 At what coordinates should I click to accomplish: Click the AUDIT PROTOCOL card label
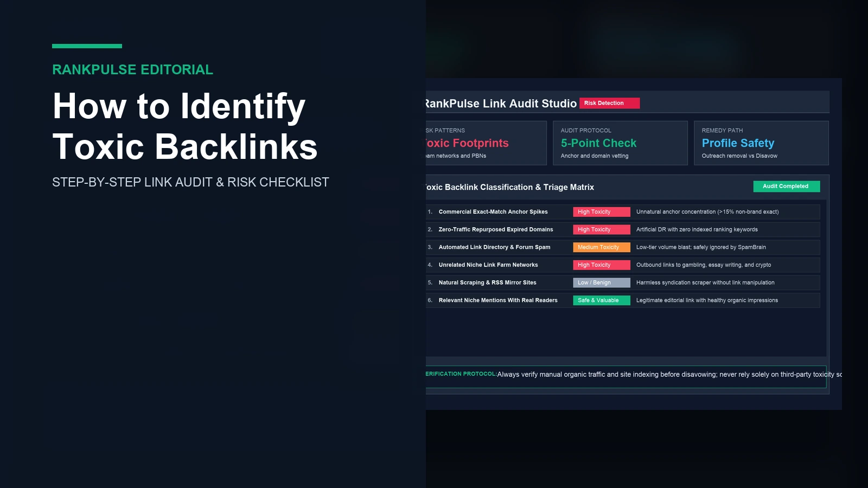click(x=586, y=131)
